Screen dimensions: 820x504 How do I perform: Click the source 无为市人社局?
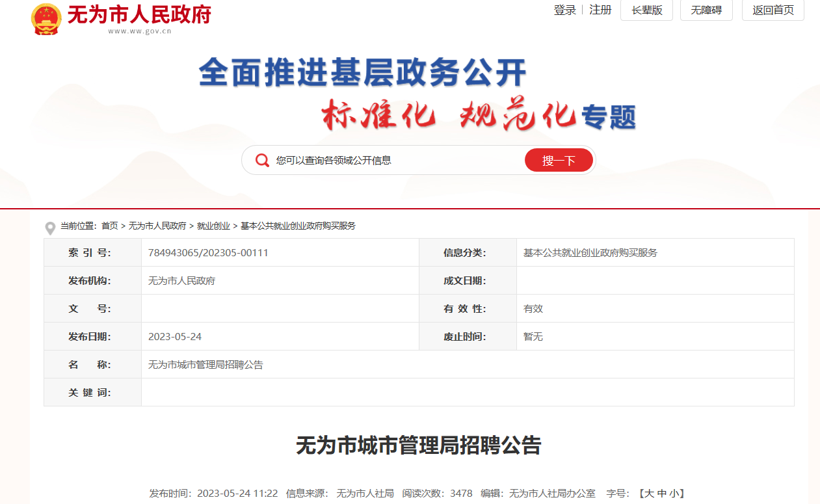point(365,494)
